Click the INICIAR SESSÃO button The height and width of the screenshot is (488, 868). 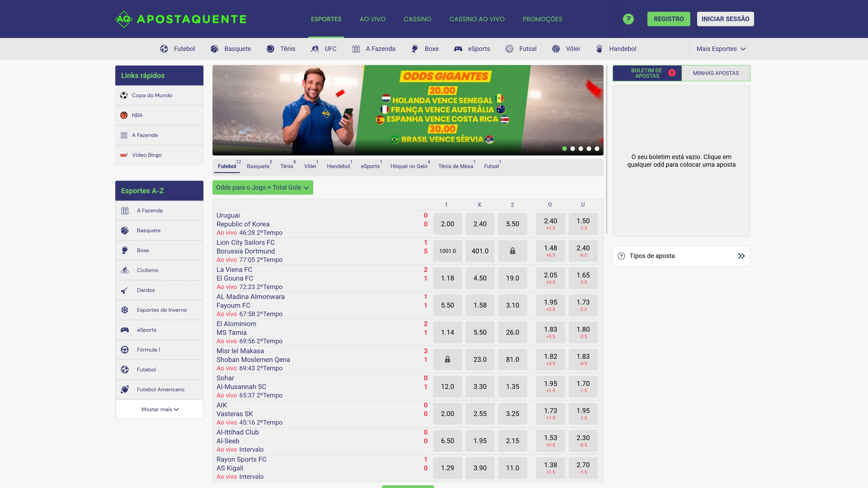pos(725,19)
